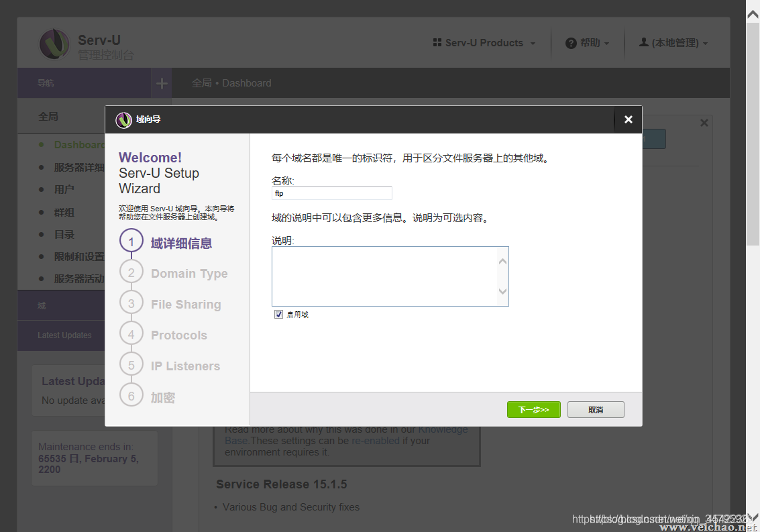
Task: Click the Serv-U logo in wizard title bar
Action: click(x=123, y=120)
